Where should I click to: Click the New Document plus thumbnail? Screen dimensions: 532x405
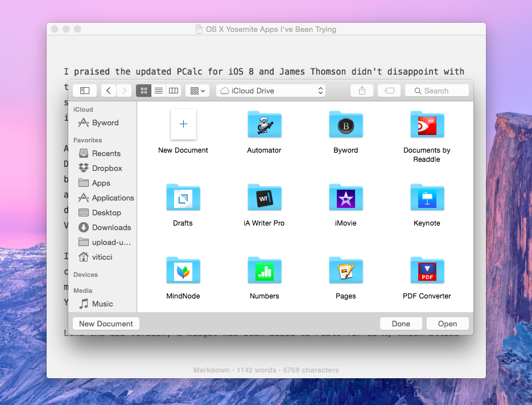(x=183, y=124)
